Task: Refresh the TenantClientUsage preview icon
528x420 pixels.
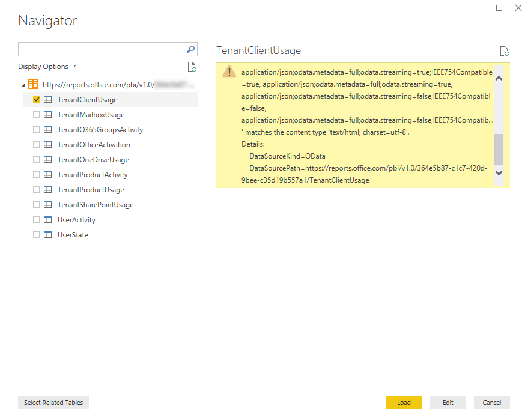Action: [504, 51]
